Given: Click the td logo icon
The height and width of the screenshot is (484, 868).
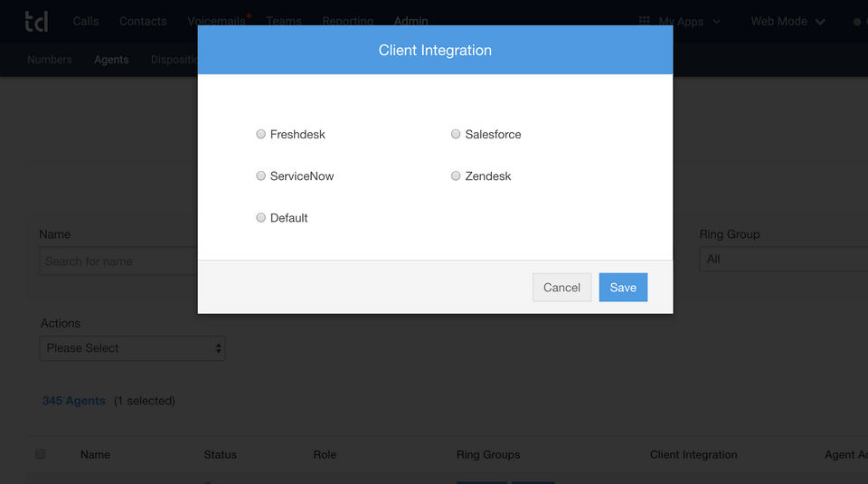Looking at the screenshot, I should point(36,21).
